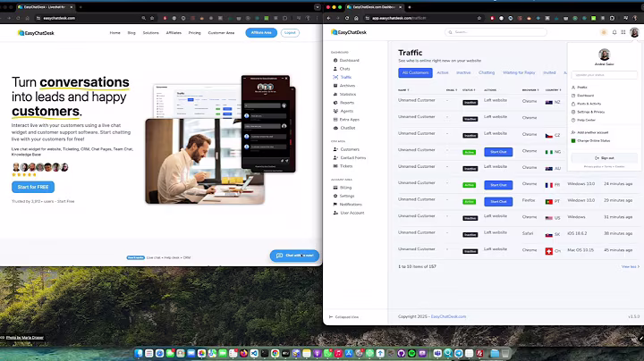Image resolution: width=644 pixels, height=361 pixels.
Task: Click the notification bell icon in the app header
Action: pyautogui.click(x=614, y=32)
